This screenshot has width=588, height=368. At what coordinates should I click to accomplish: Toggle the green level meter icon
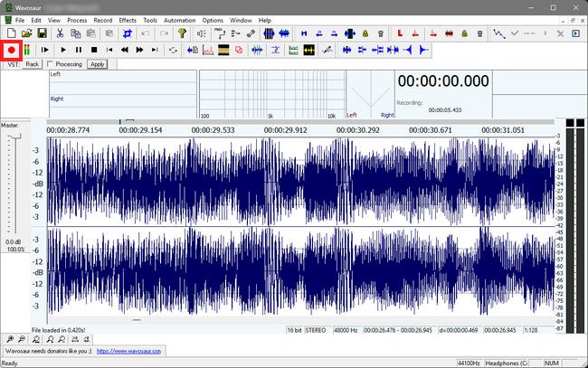26,50
